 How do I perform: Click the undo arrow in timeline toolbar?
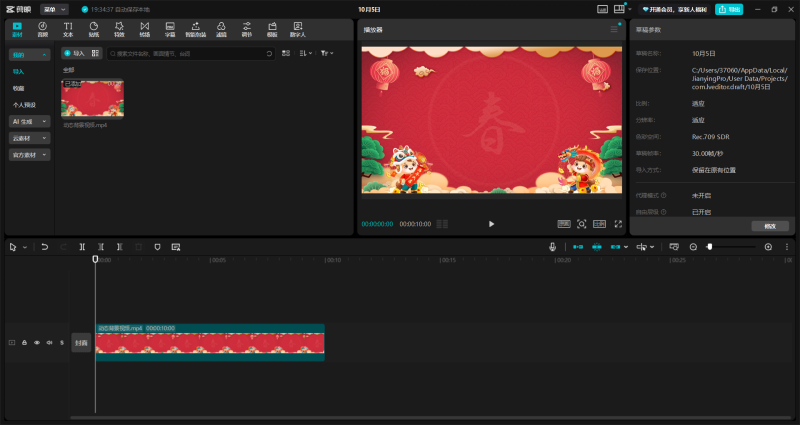(45, 247)
